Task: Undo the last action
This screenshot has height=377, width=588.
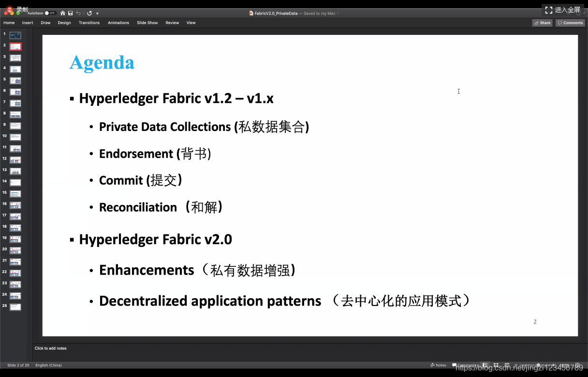Action: coord(78,13)
